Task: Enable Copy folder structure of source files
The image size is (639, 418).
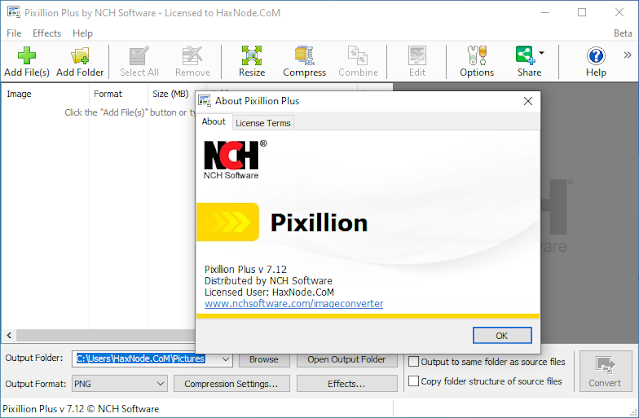Action: pos(414,381)
